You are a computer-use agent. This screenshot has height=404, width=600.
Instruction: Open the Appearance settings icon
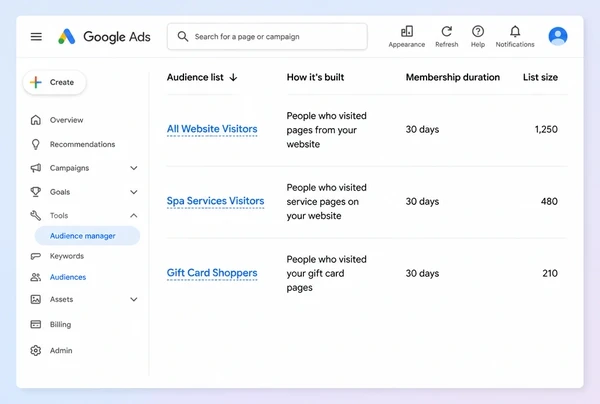click(407, 31)
